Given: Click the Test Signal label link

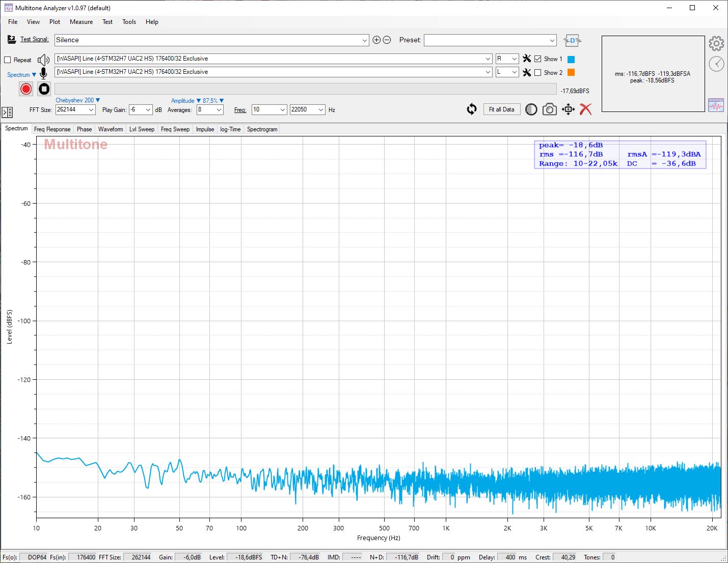Looking at the screenshot, I should point(35,39).
